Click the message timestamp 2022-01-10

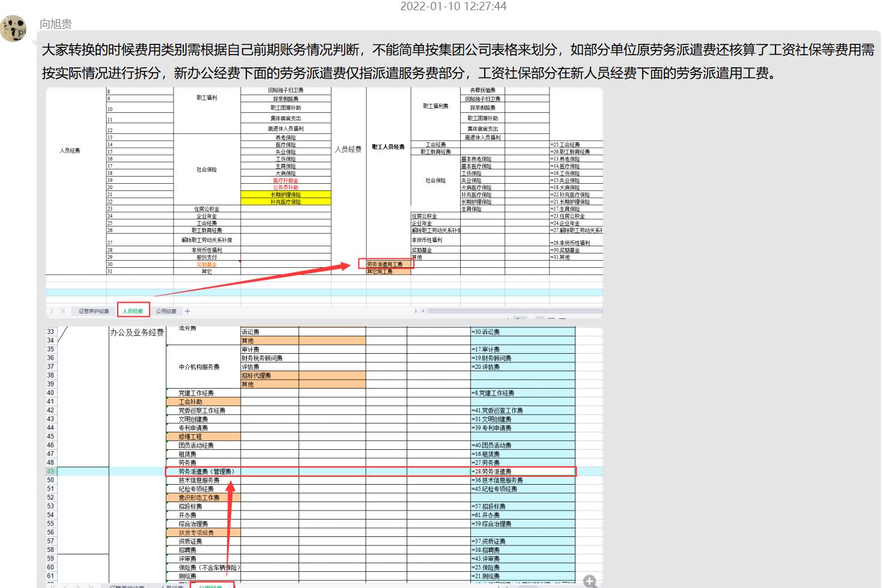pos(453,7)
